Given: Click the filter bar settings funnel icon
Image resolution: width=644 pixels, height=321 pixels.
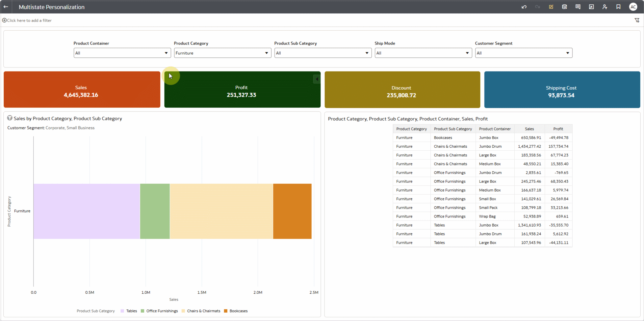Looking at the screenshot, I should 637,20.
